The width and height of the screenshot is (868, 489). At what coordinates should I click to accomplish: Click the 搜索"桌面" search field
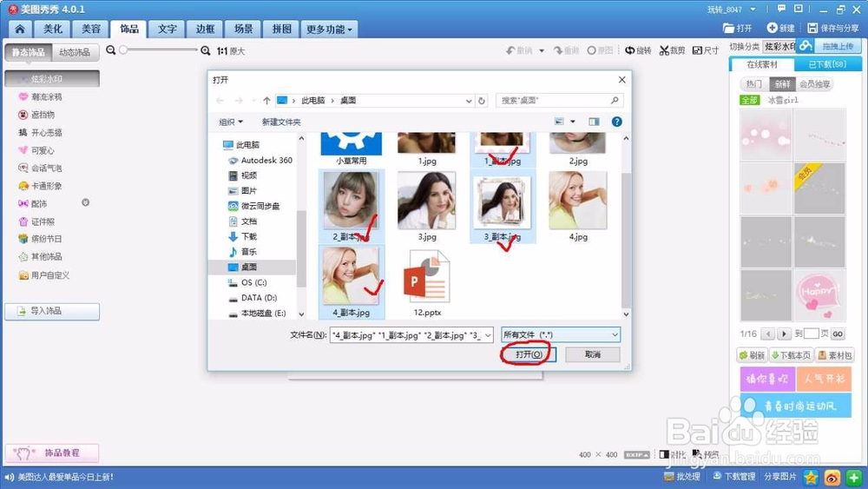point(559,100)
